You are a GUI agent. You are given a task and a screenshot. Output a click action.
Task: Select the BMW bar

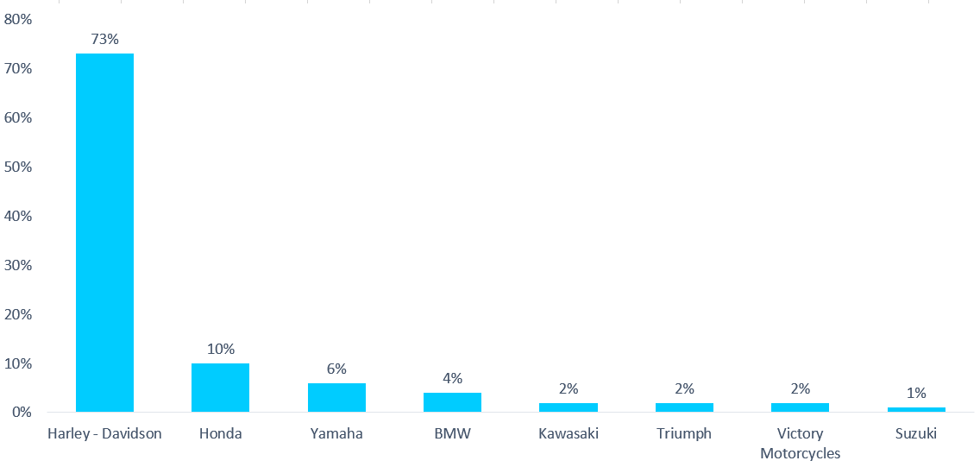coord(453,402)
